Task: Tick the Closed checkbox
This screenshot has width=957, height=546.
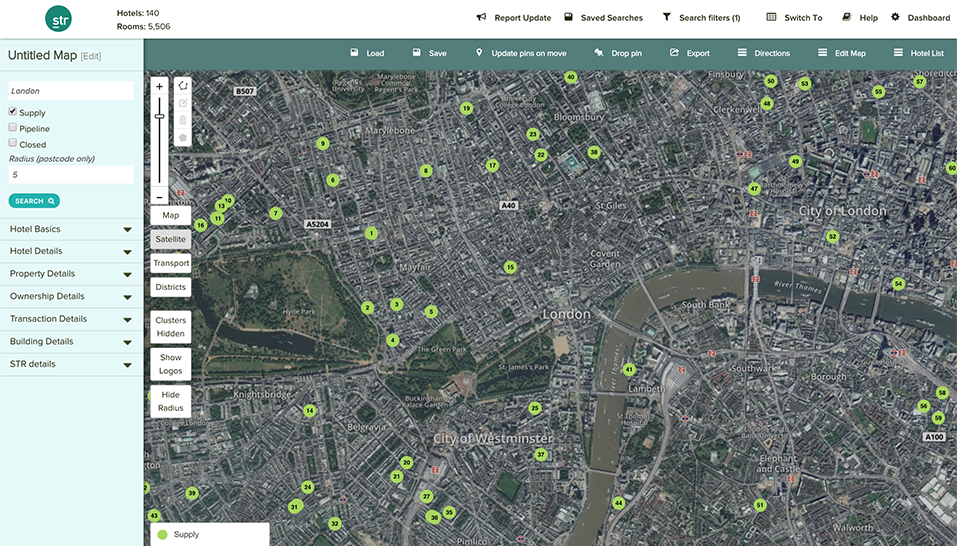Action: pos(13,143)
